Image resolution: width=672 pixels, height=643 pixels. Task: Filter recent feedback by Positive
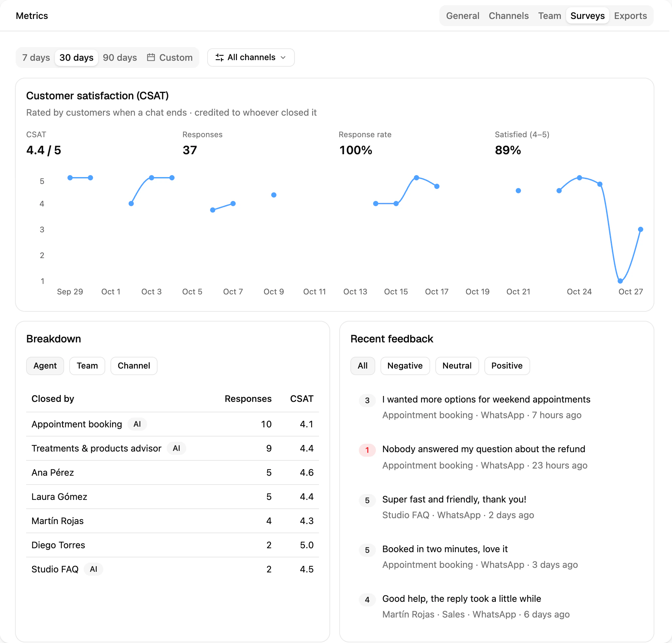(507, 366)
